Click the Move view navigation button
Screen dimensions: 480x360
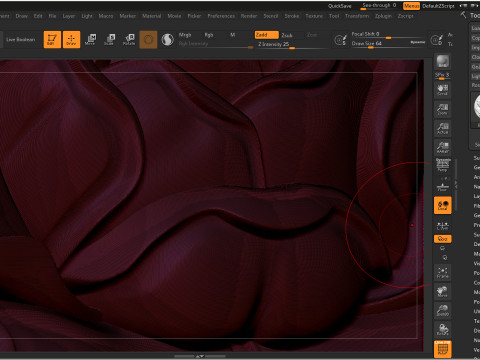point(442,291)
